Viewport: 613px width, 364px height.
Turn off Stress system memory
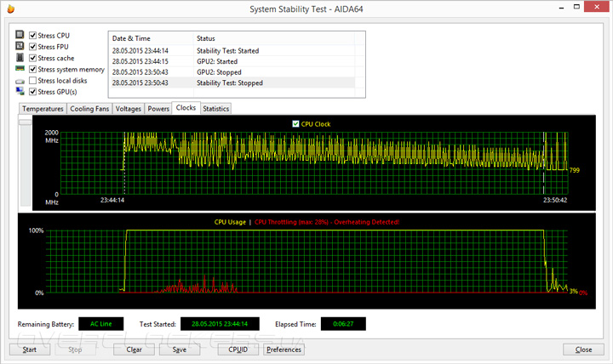click(x=33, y=70)
